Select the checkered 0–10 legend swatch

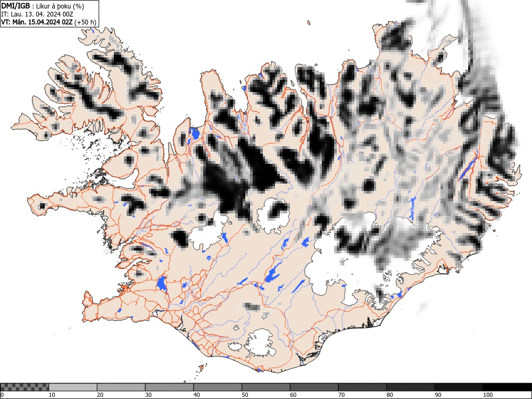[24, 387]
